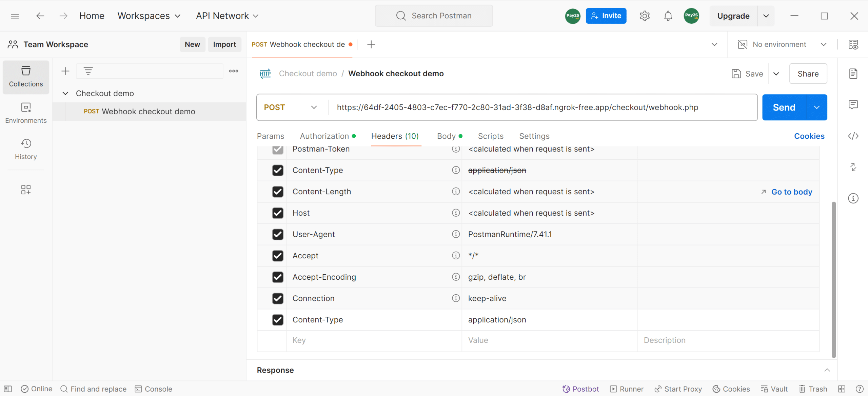Uncheck the Connection header checkbox
The image size is (868, 396).
click(x=278, y=298)
